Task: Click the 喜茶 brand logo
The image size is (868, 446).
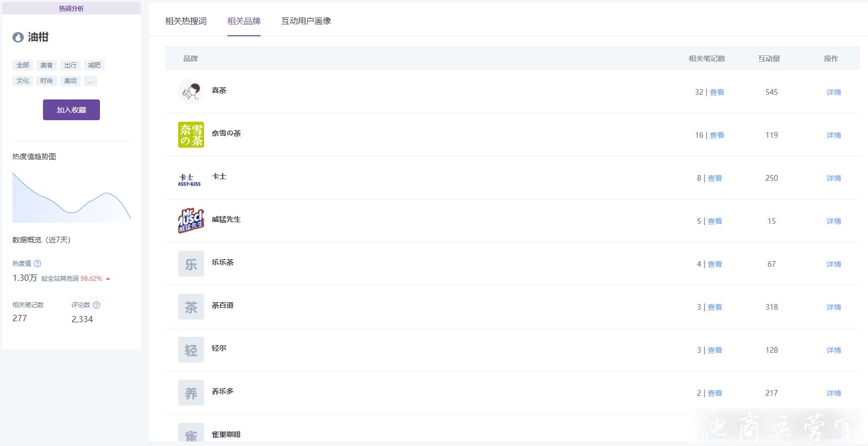Action: 191,92
